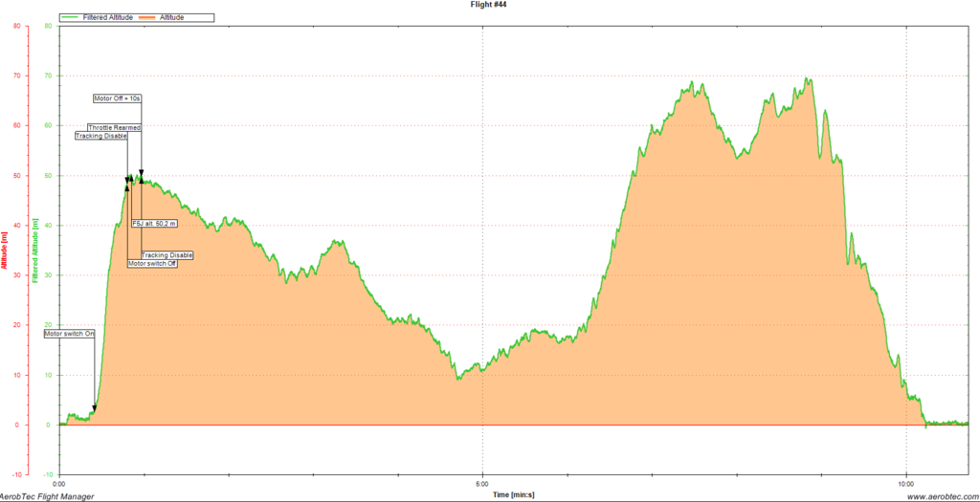Click the 5:00 tick on time axis
Screen dimensions: 980x502
tap(482, 483)
